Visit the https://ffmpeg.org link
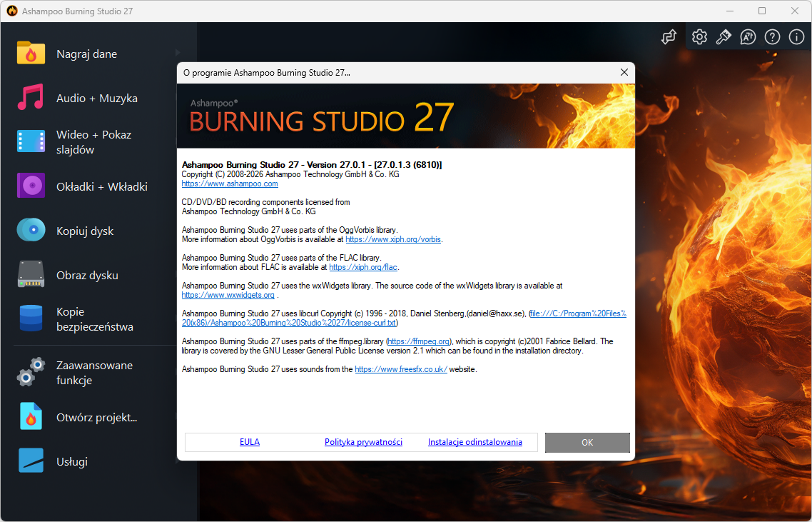This screenshot has height=522, width=812. tap(418, 341)
